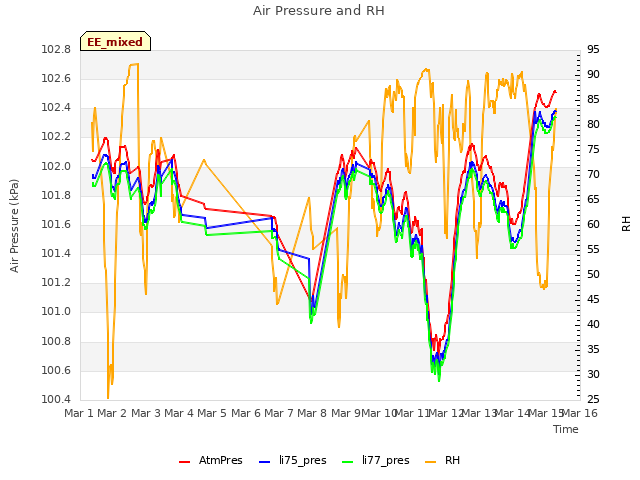Click the 100.4 left axis value
Screen dimensions: 640x480
56,399
